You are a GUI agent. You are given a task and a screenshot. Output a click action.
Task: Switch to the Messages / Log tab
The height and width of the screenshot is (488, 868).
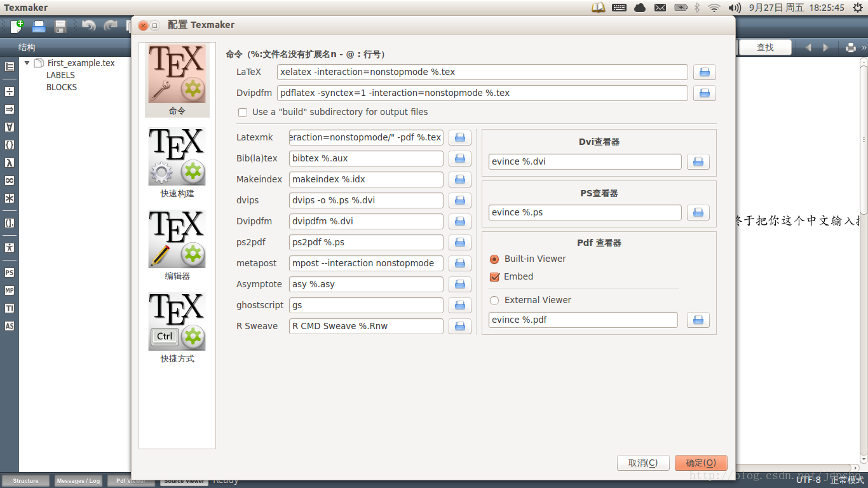tap(78, 481)
